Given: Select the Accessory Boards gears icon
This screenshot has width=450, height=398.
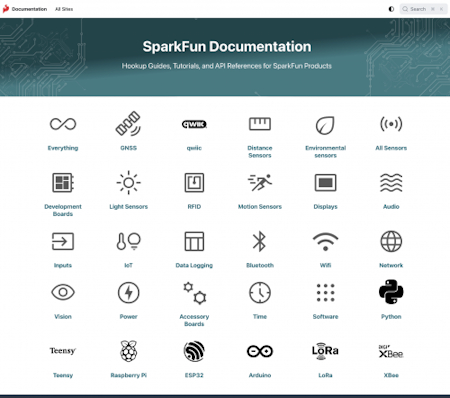Looking at the screenshot, I should [x=194, y=293].
